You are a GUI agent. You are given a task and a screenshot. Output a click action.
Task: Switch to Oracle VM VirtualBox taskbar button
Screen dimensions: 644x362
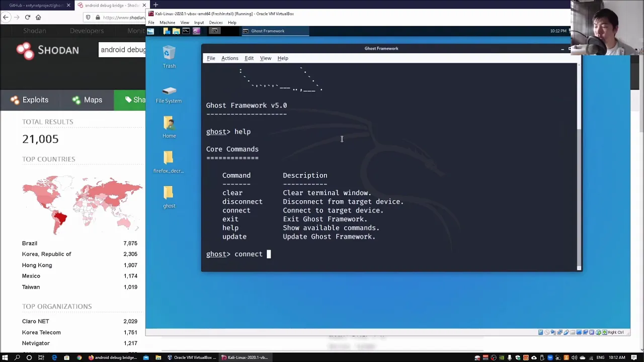(x=192, y=357)
